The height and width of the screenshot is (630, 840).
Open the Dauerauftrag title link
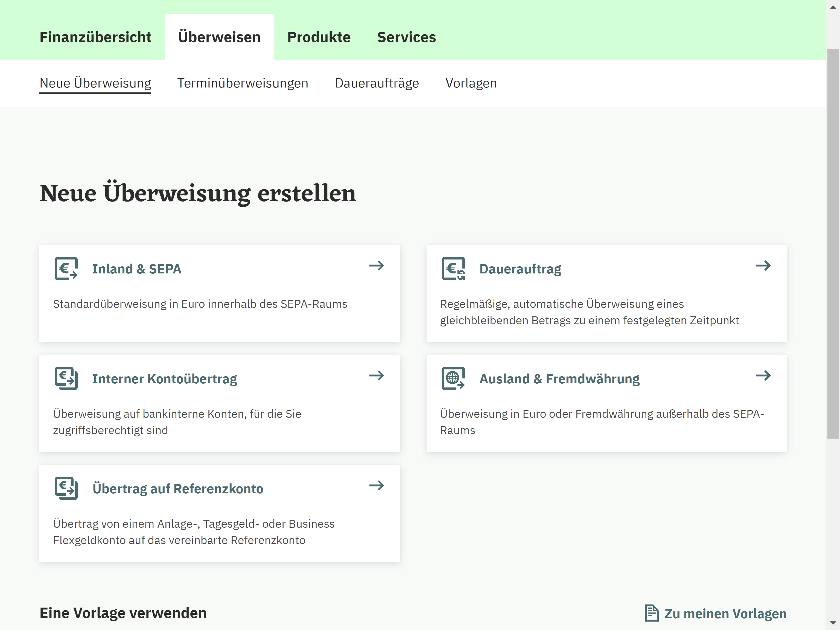[520, 269]
